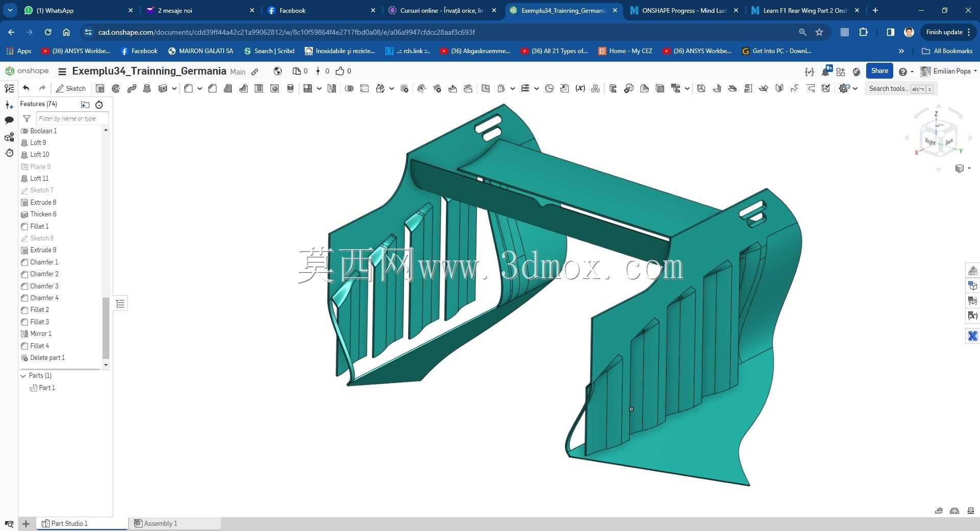Screen dimensions: 980x531
Task: Select the Sweep tool
Action: coord(132,88)
